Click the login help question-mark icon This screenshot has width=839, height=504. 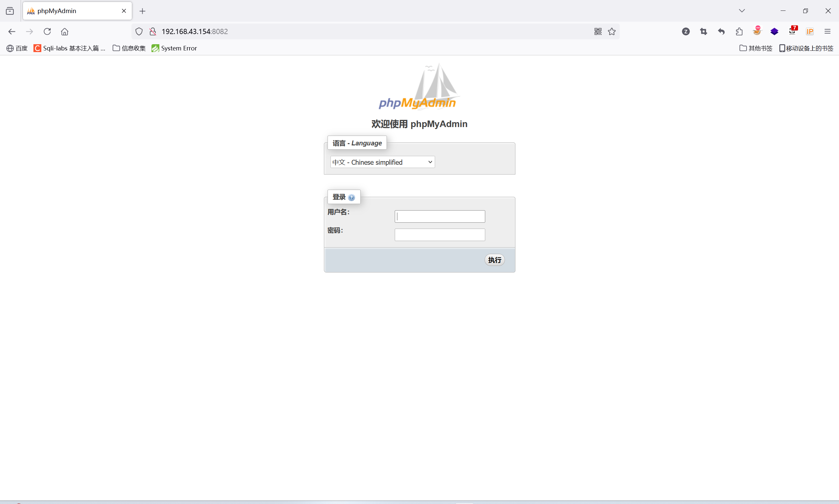click(351, 198)
